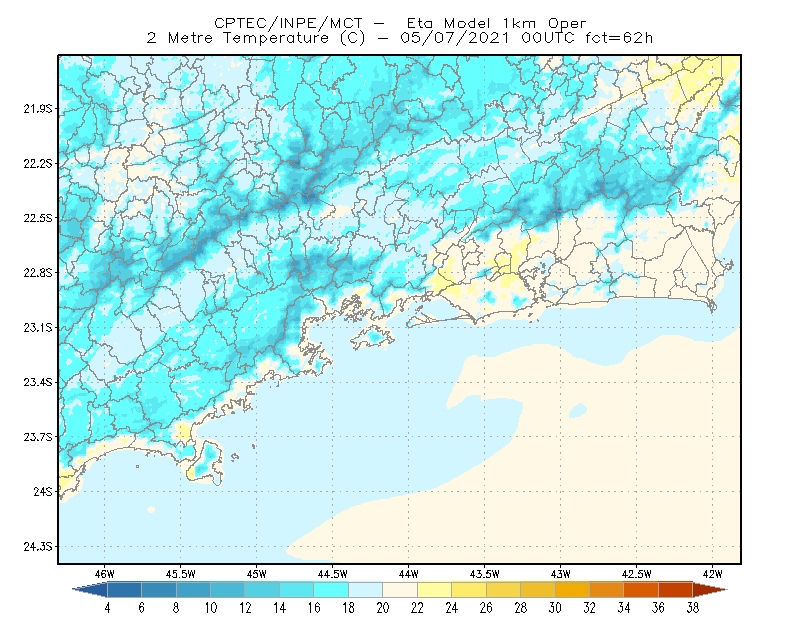Click the legend swatch between 4 and 6
The width and height of the screenshot is (800, 618).
124,590
